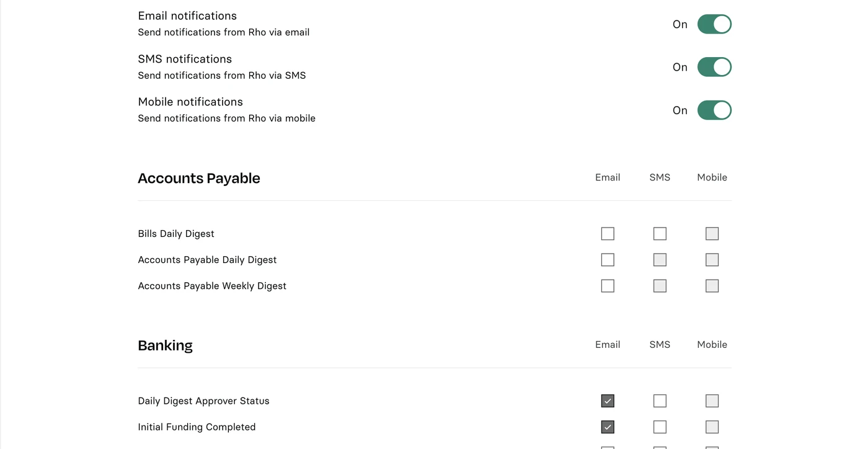Screen dimensions: 868x449
Task: Disable the SMS notifications switch
Action: 714,67
